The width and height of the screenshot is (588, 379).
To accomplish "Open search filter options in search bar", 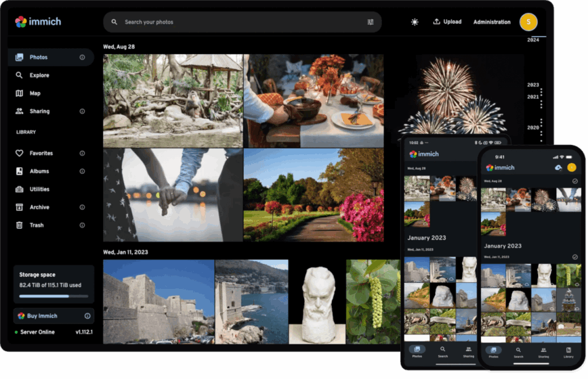I will pyautogui.click(x=371, y=22).
